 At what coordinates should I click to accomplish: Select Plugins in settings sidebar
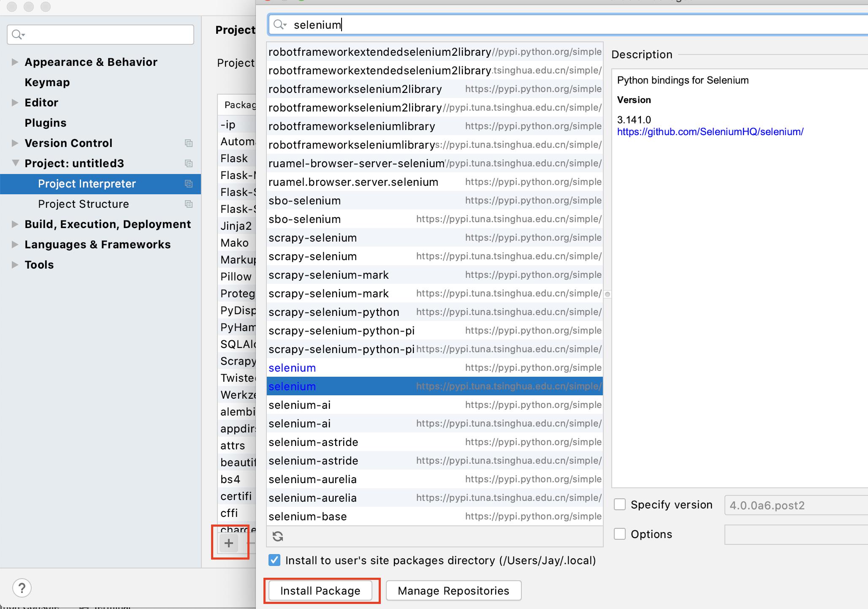point(46,123)
